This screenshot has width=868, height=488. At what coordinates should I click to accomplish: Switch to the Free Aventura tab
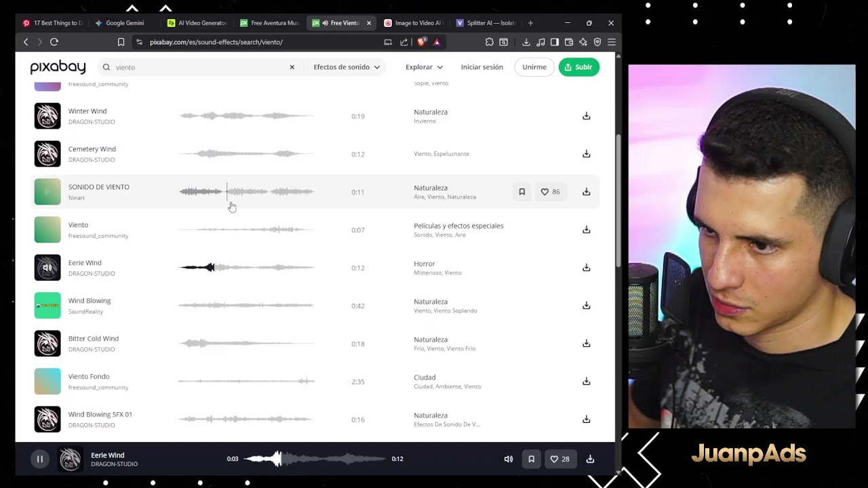point(270,23)
